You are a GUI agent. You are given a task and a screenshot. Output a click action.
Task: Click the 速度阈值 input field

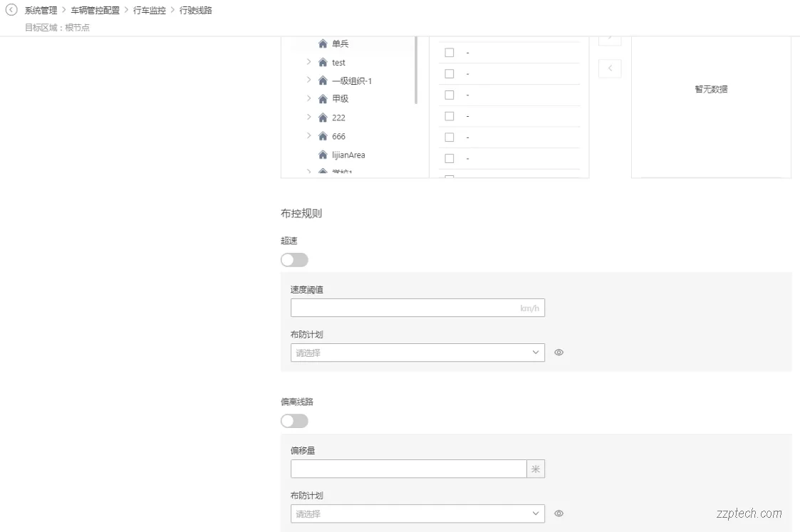(x=403, y=308)
